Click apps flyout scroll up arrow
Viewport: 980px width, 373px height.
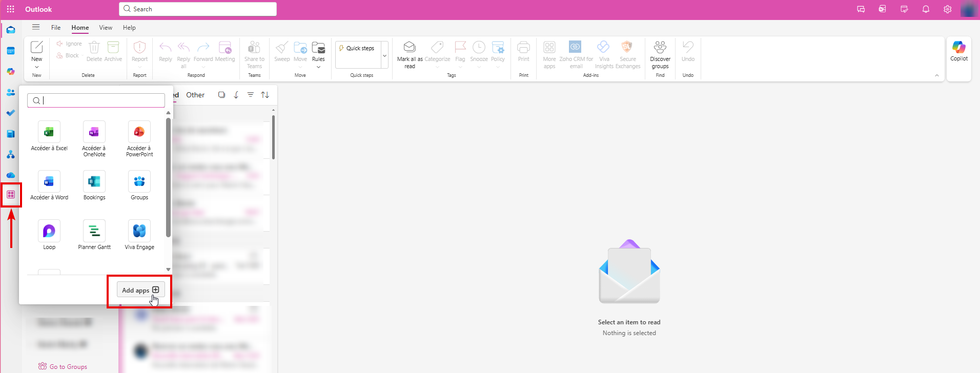click(x=168, y=113)
